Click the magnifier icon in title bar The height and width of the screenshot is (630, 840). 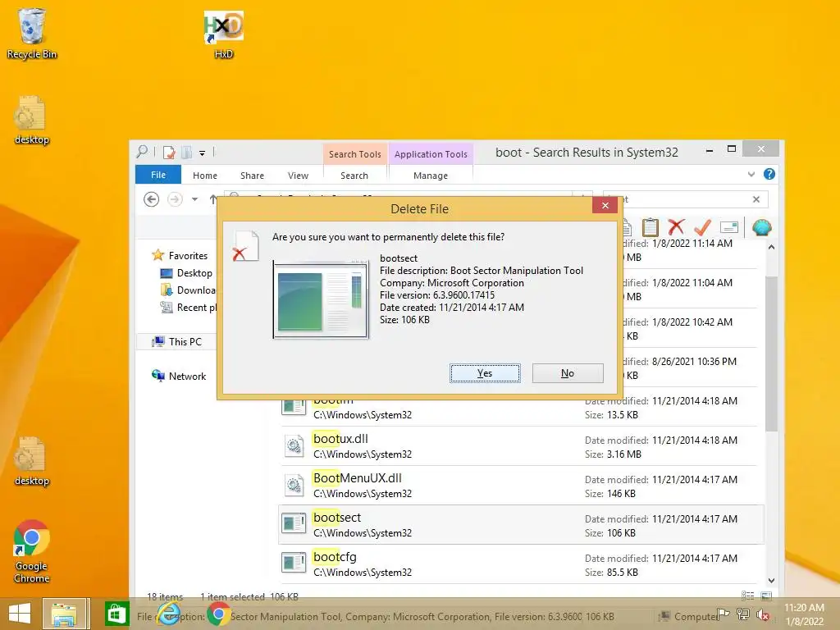142,152
